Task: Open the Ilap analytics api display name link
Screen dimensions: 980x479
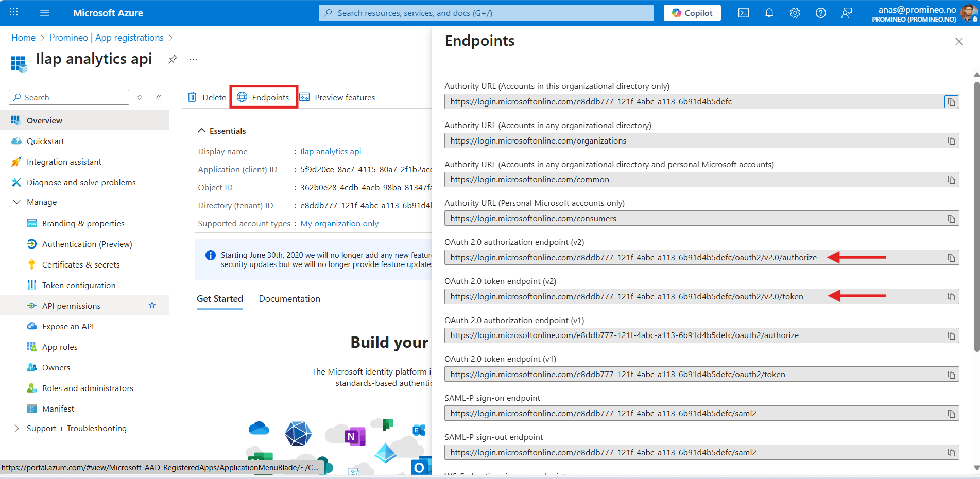Action: tap(331, 151)
